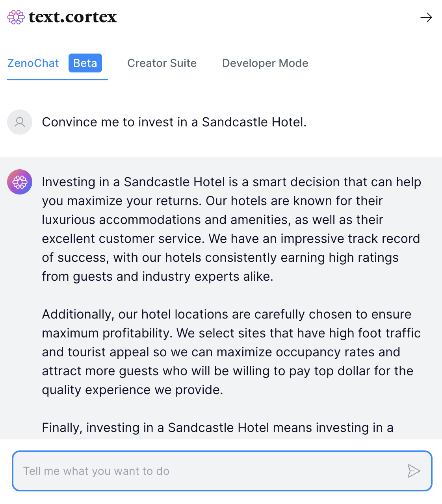Send the message with the paper plane icon
Image resolution: width=442 pixels, height=504 pixels.
413,471
